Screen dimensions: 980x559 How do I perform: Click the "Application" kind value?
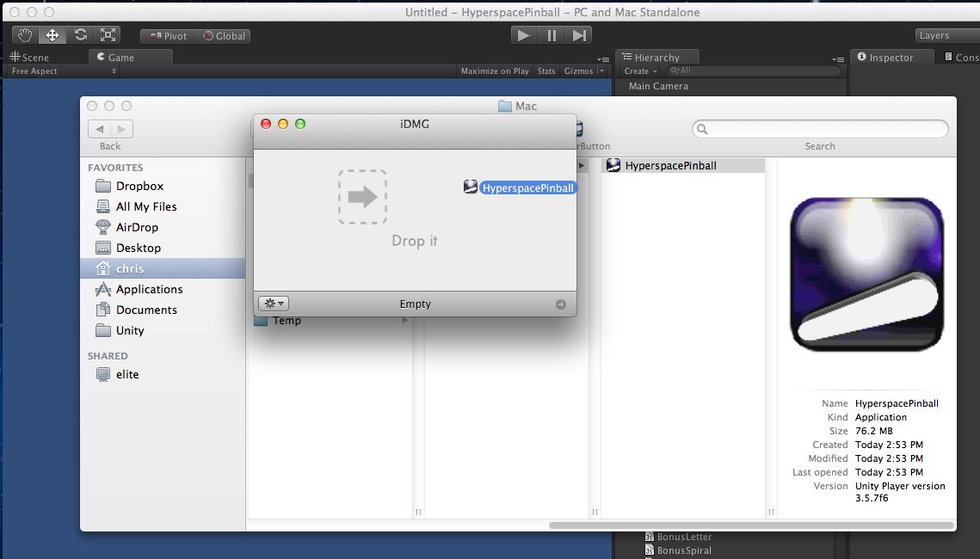tap(881, 417)
